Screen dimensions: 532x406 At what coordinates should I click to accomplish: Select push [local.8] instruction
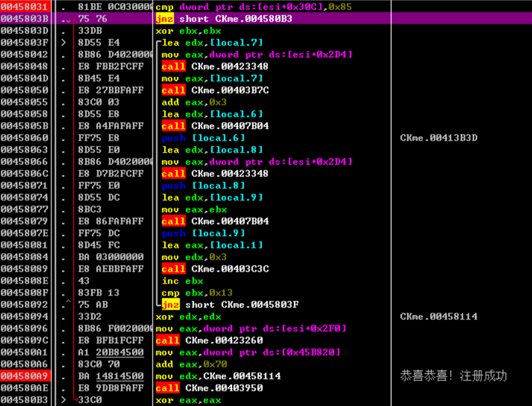(203, 185)
